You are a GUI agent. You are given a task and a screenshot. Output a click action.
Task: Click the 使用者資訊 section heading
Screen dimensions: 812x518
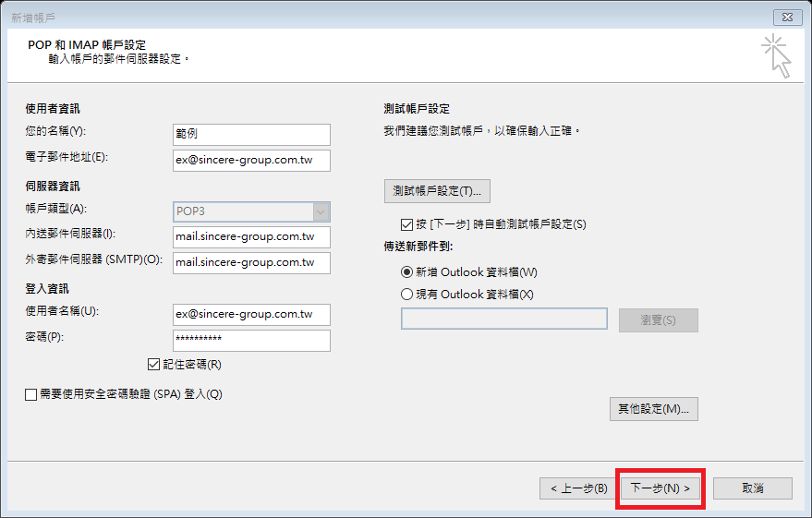(53, 109)
